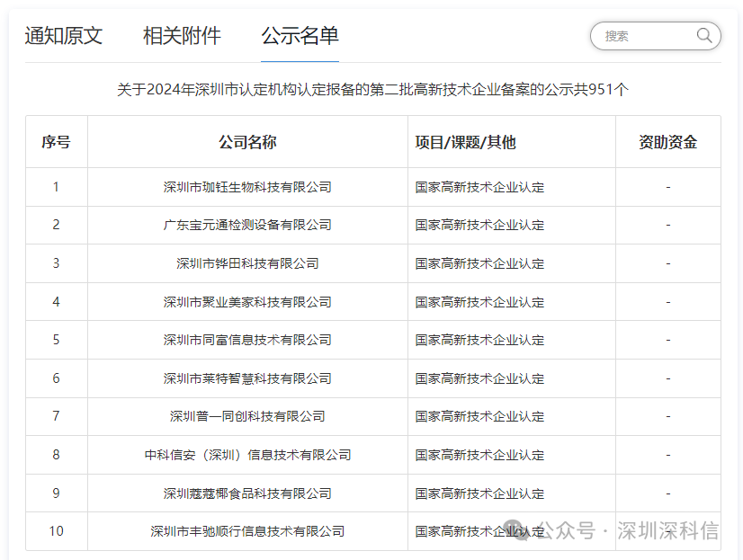Select 广东宝元通检测设备有限公司 company name

point(247,225)
